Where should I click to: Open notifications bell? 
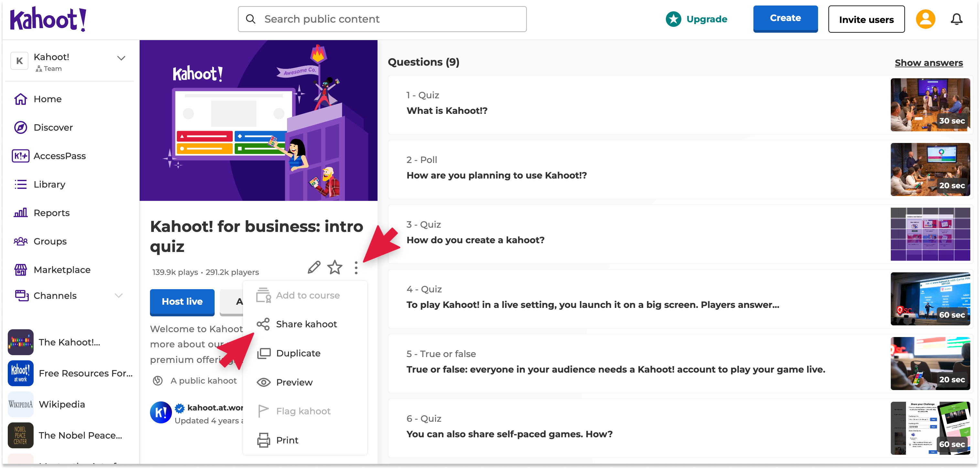coord(956,19)
